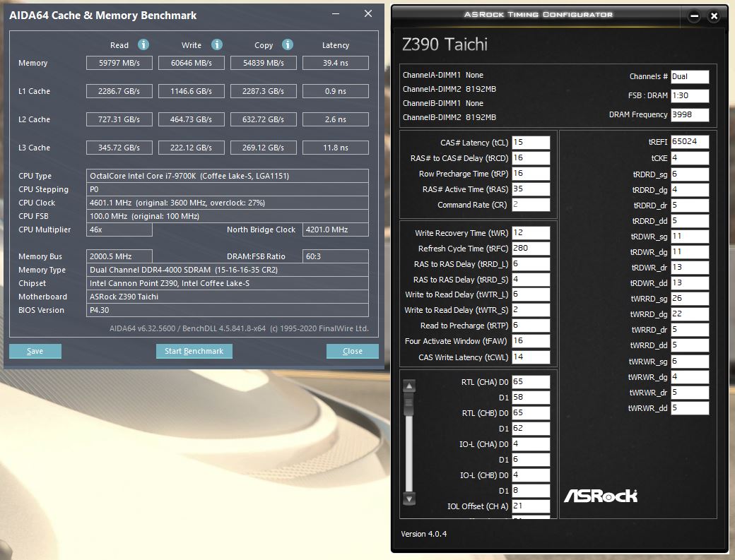Close the AIDA64 benchmark window with X
The image size is (735, 560).
368,13
